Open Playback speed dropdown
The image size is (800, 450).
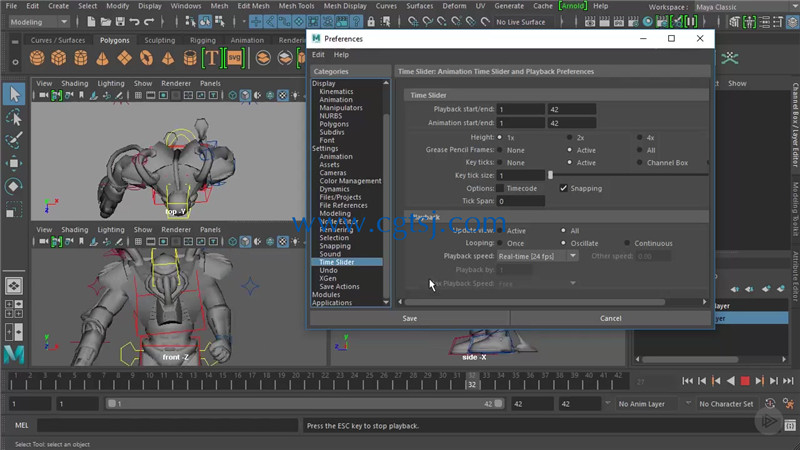coord(537,256)
